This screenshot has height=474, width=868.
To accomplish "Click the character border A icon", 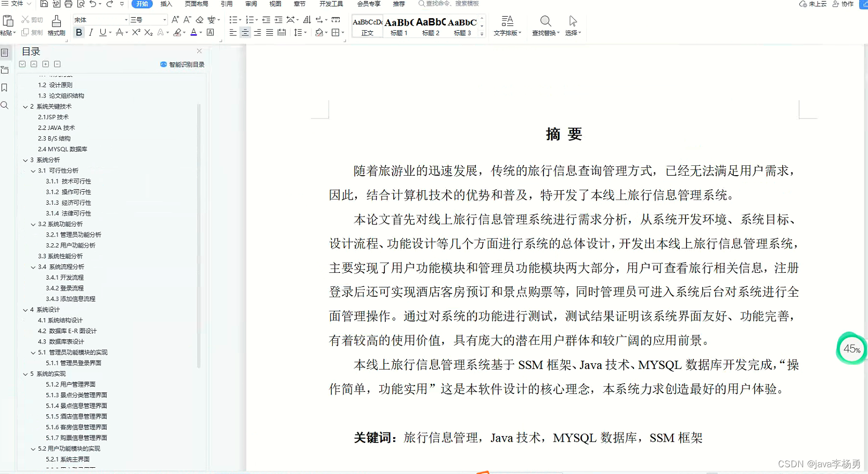I will [211, 32].
